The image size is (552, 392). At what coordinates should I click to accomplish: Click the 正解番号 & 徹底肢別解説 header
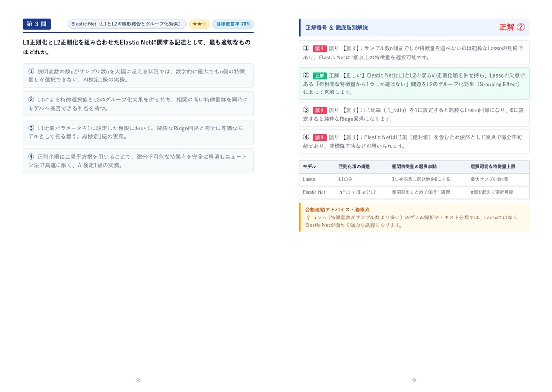pos(336,27)
